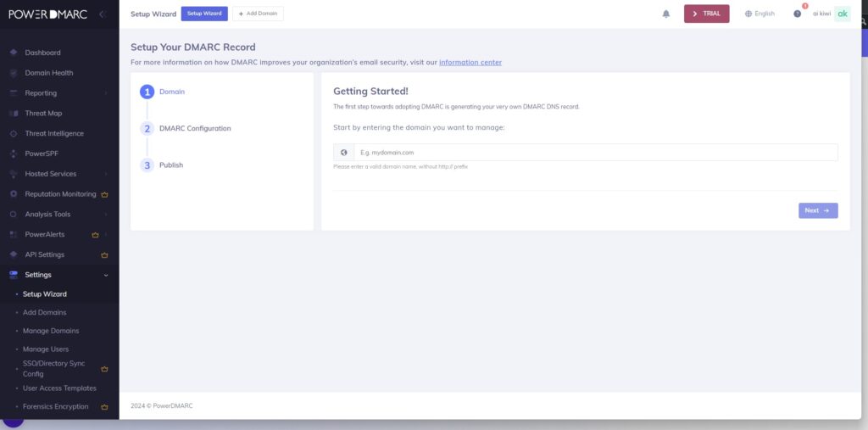Click the Reporting icon in sidebar
868x430 pixels.
click(14, 93)
